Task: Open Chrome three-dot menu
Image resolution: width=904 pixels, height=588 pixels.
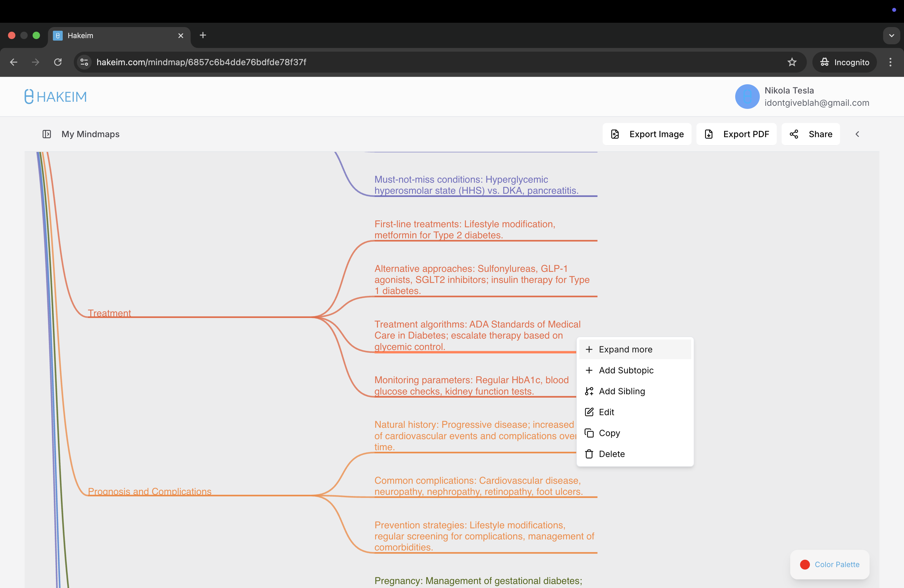Action: 890,62
